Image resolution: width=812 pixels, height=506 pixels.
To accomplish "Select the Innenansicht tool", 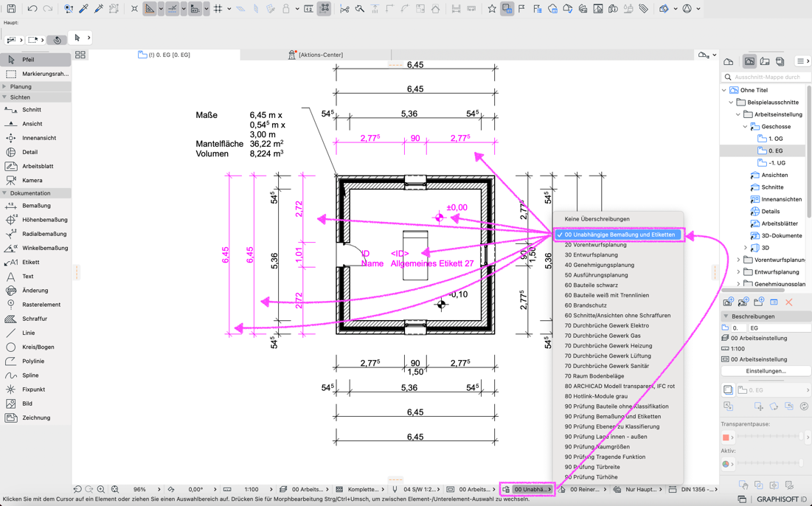I will point(35,138).
